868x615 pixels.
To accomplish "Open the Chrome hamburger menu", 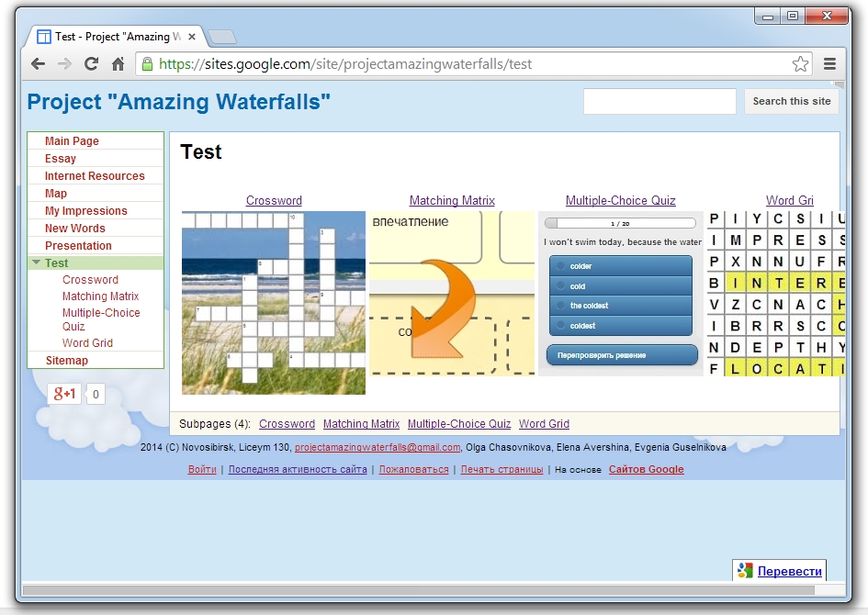I will (829, 64).
